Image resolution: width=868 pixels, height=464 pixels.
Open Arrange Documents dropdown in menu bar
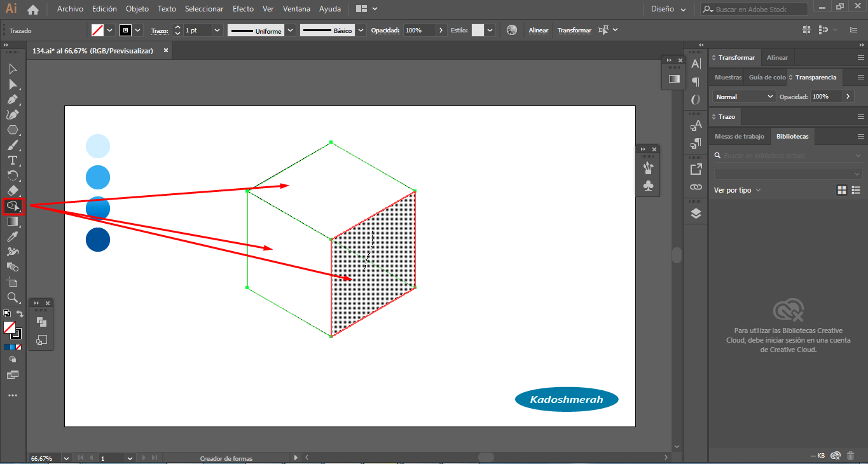click(367, 9)
